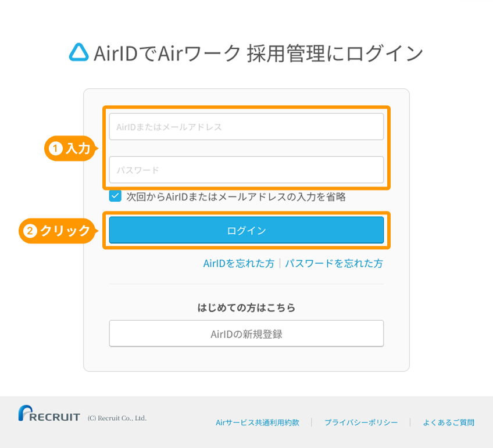Open the よくあるご質問 footer link

pyautogui.click(x=448, y=422)
